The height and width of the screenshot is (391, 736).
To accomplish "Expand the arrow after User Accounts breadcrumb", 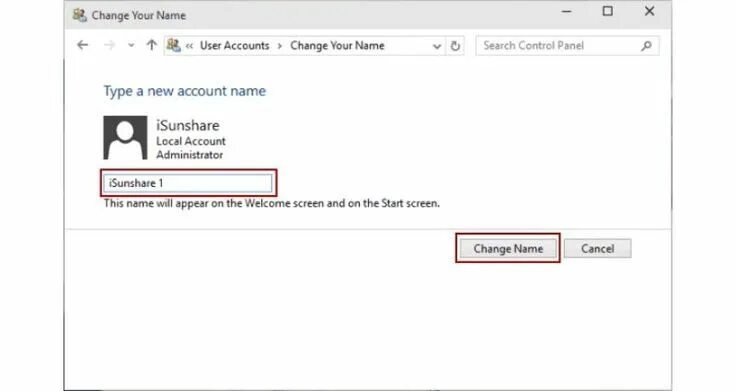I will pos(280,46).
